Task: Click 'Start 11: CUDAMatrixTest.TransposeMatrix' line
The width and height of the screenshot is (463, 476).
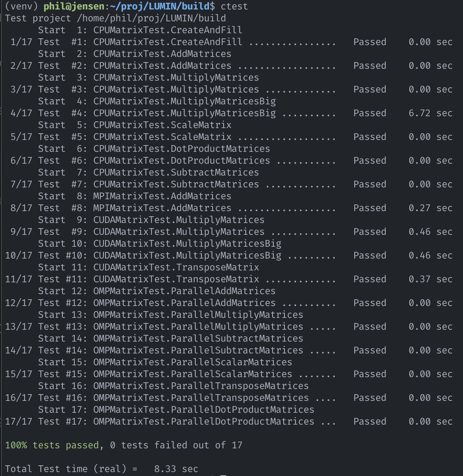Action: pyautogui.click(x=149, y=267)
